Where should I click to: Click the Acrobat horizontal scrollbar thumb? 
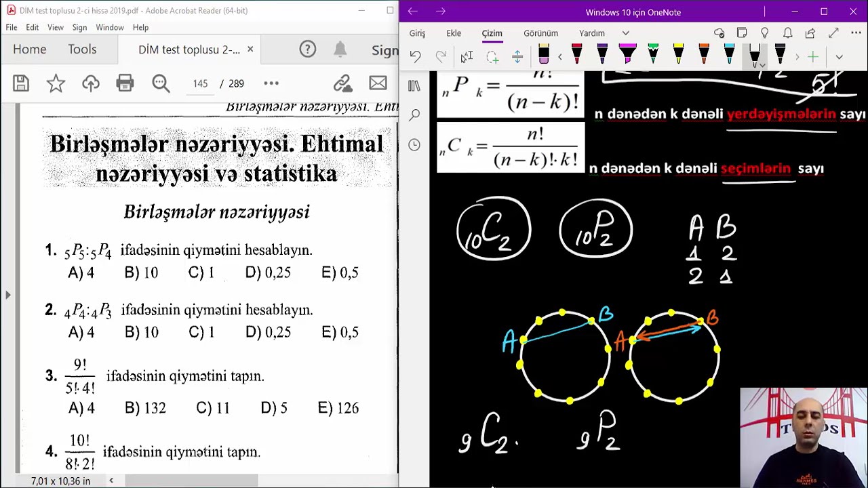pyautogui.click(x=191, y=481)
